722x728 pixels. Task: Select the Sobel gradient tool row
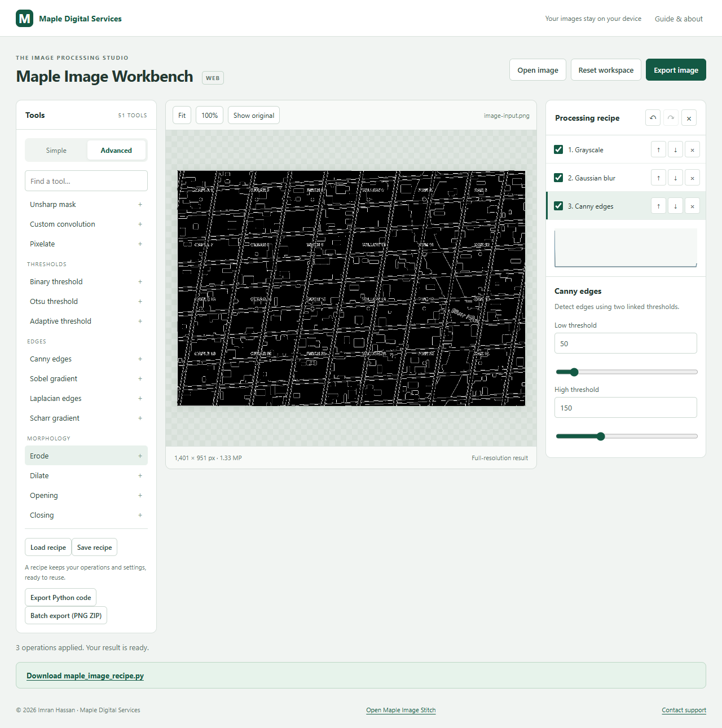[x=86, y=378]
